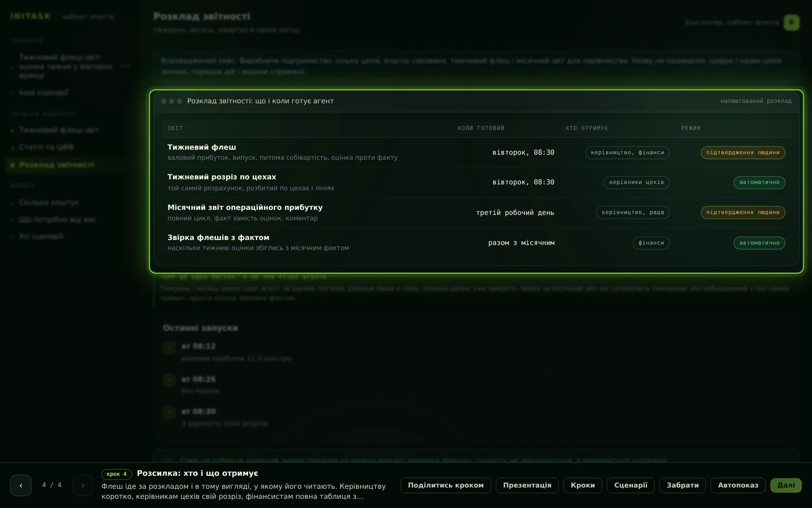The height and width of the screenshot is (508, 812).
Task: Click the step counter 4 / 4
Action: click(x=52, y=485)
